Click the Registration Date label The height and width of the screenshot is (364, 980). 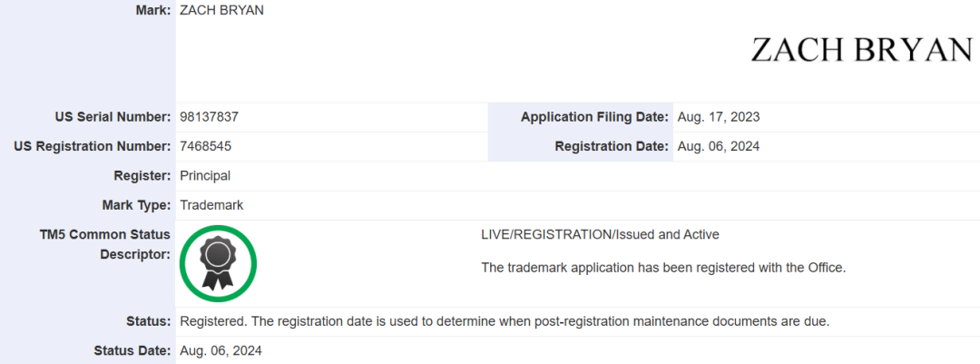[612, 146]
